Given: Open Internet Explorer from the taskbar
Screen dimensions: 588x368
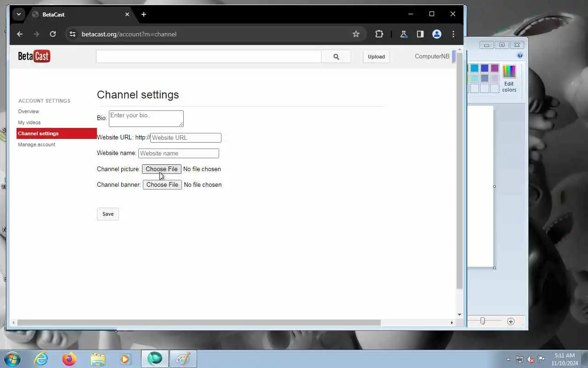Looking at the screenshot, I should [x=41, y=359].
